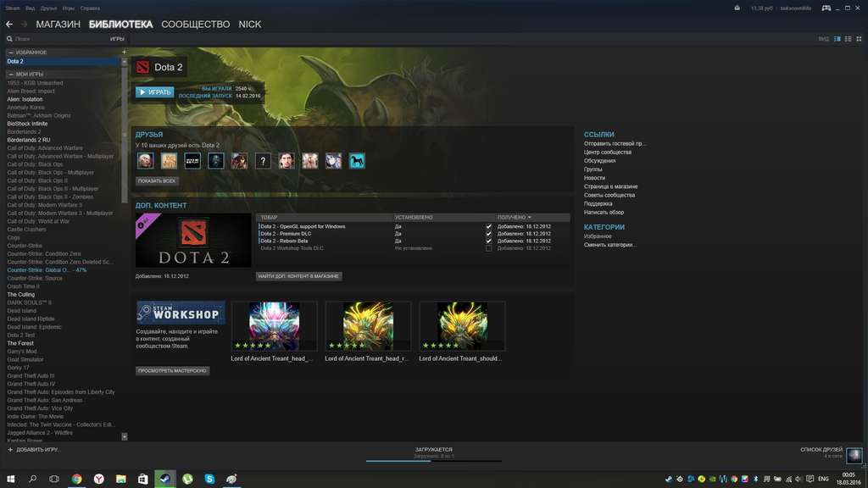Toggle Dota 2 Premium DLC checkbox

pyautogui.click(x=489, y=234)
